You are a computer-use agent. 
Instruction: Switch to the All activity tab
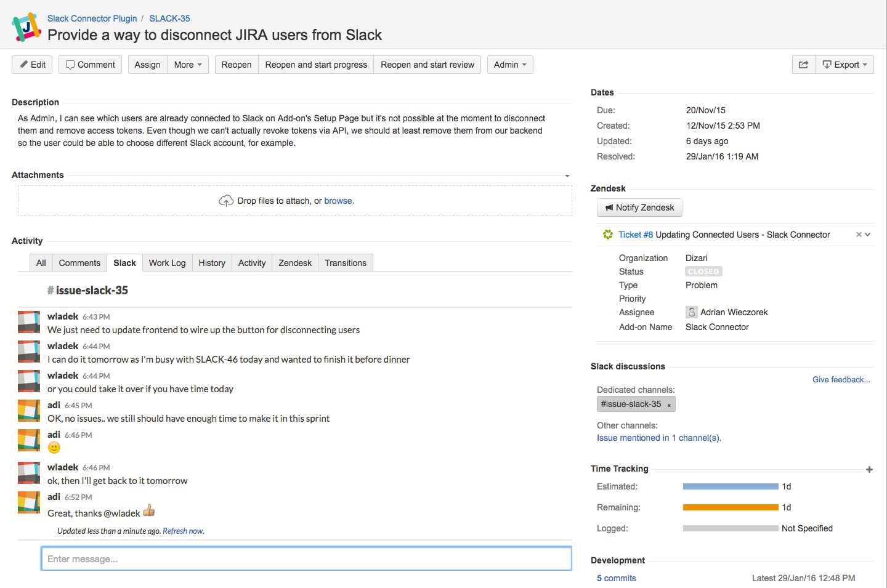(x=41, y=263)
